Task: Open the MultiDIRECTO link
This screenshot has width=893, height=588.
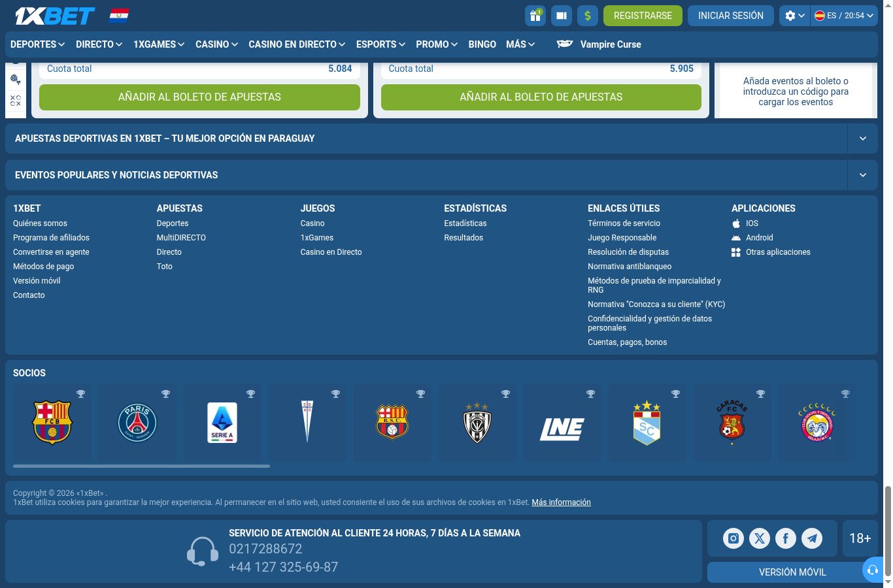Action: pyautogui.click(x=181, y=238)
